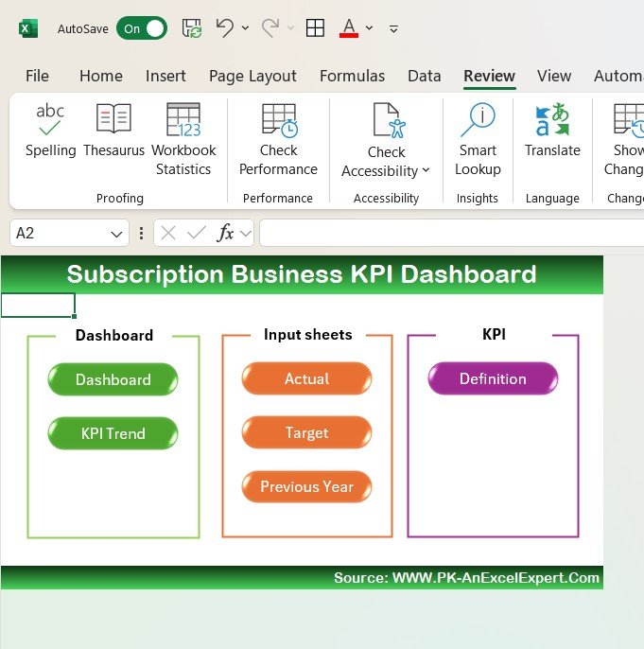Click the Enter checkmark in formula bar
Screen dimensions: 644x649
(197, 233)
